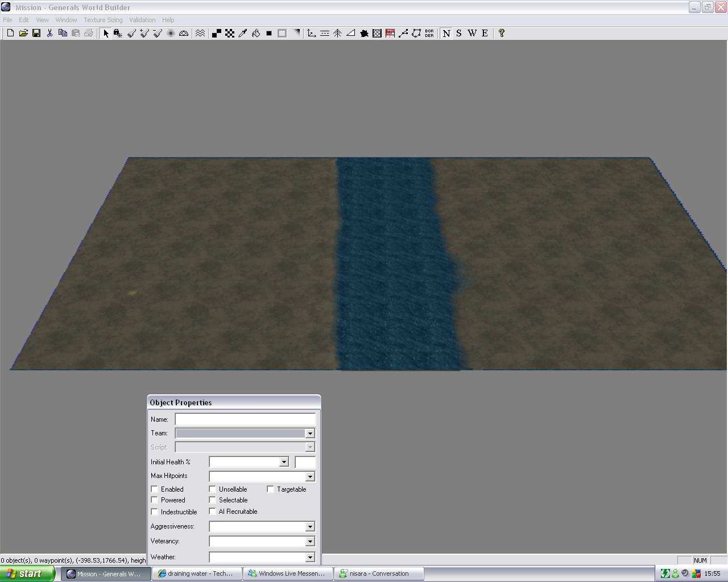Choose the water waves tool icon
Viewport: 728px width, 582px height.
click(x=200, y=34)
